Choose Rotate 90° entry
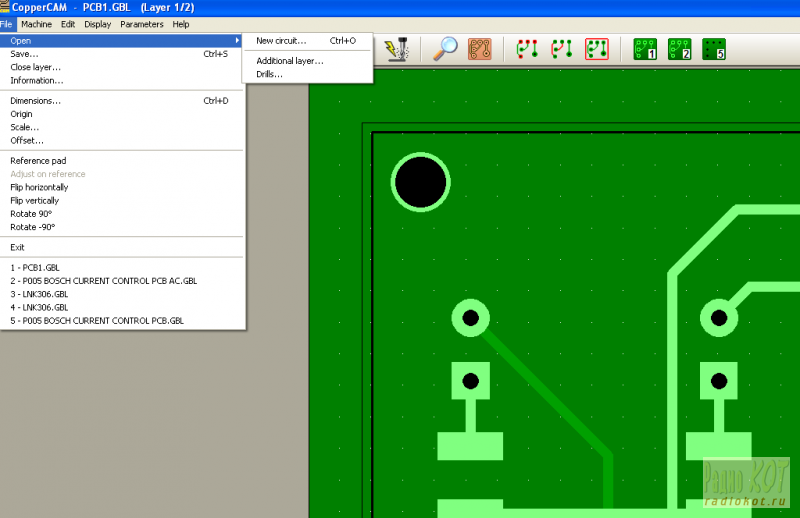This screenshot has width=800, height=518. 121,213
